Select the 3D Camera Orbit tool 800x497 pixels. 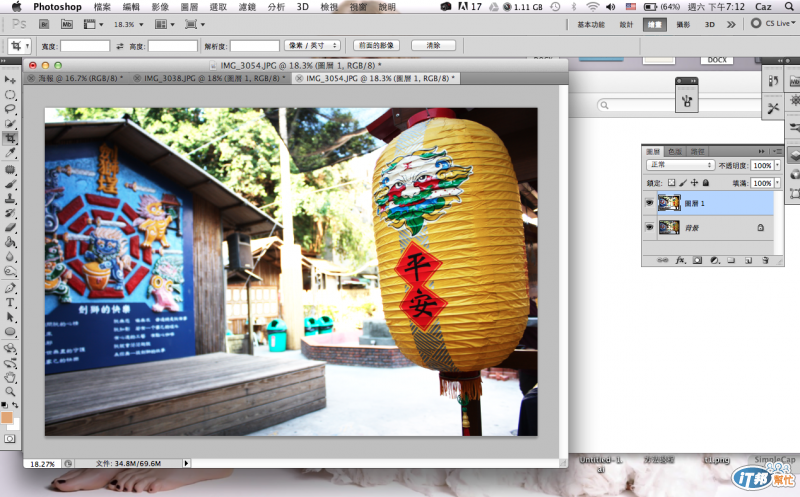tap(10, 363)
